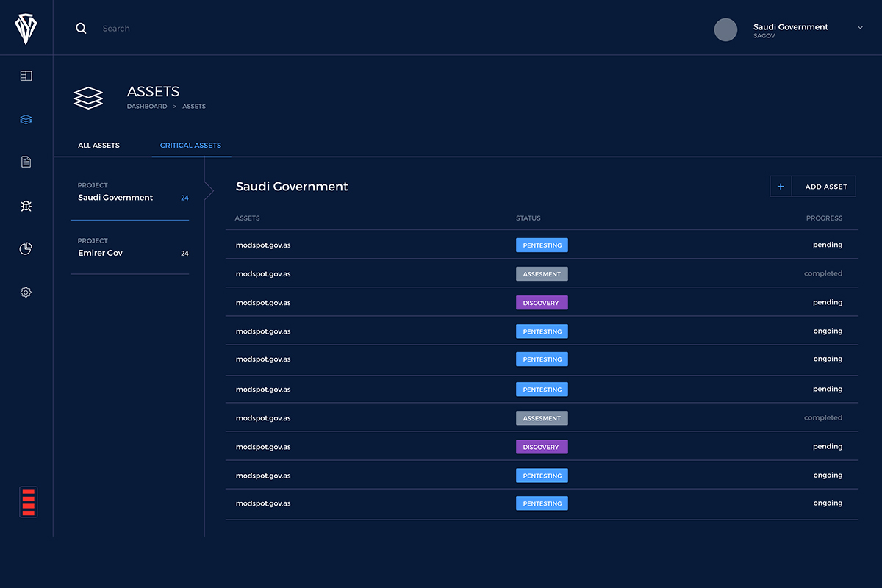
Task: Click the red bars indicator in sidebar
Action: point(29,502)
